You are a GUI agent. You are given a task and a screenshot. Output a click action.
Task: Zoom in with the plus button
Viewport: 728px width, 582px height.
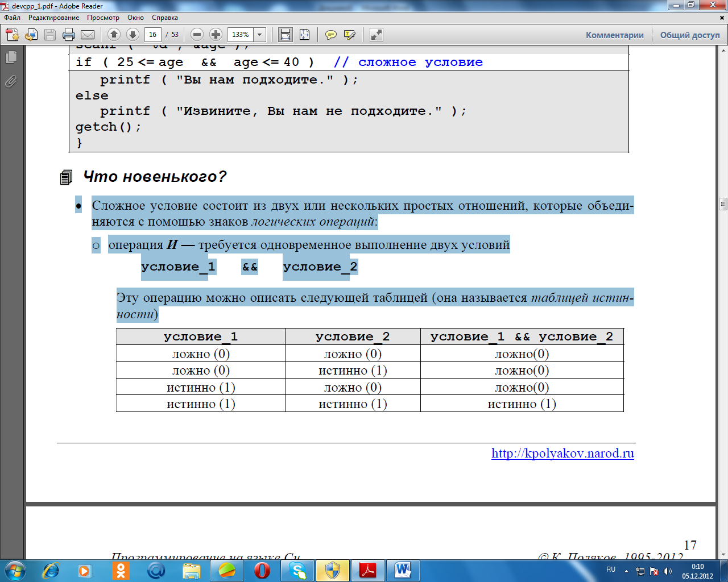tap(216, 35)
